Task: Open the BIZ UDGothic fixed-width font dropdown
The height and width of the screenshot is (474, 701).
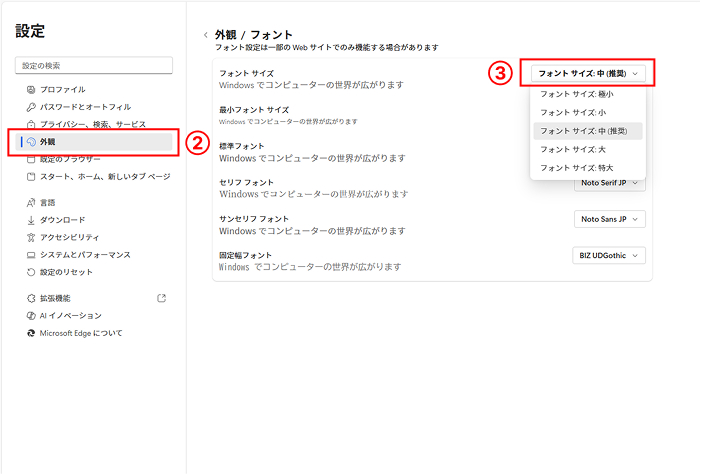Action: (x=609, y=255)
